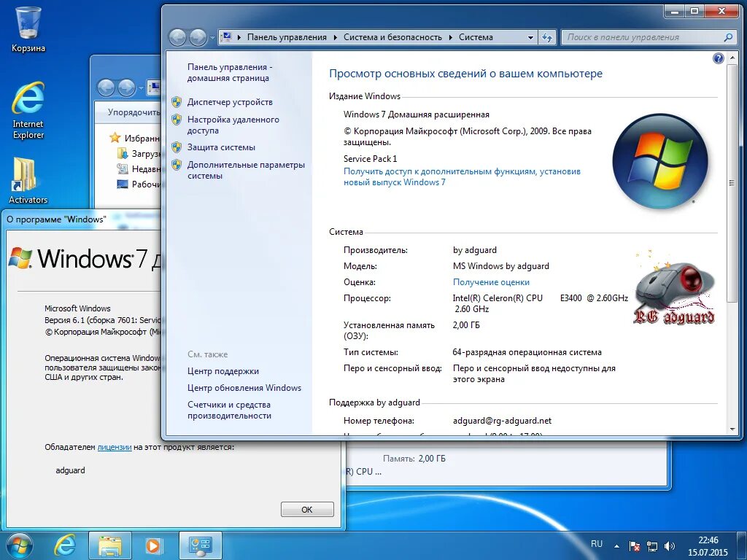Open Диспетчер устройств link

[x=230, y=102]
